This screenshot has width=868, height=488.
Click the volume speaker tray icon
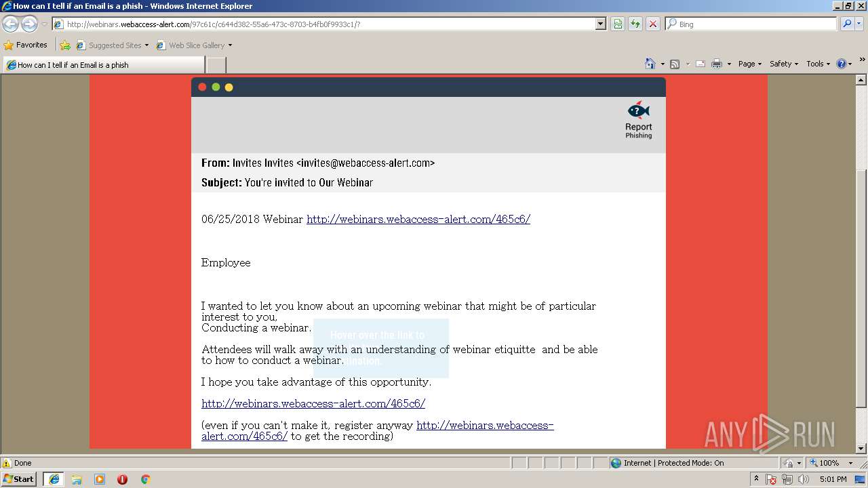click(x=804, y=479)
